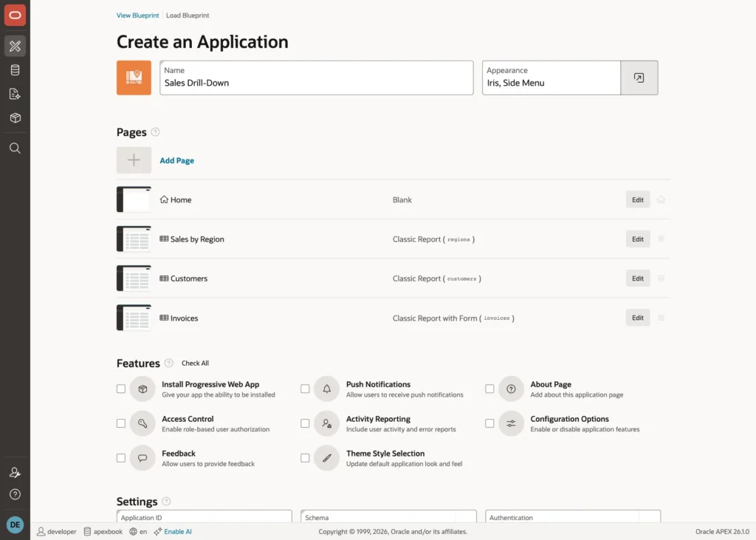Click the Feedback speech bubble icon

(x=142, y=458)
